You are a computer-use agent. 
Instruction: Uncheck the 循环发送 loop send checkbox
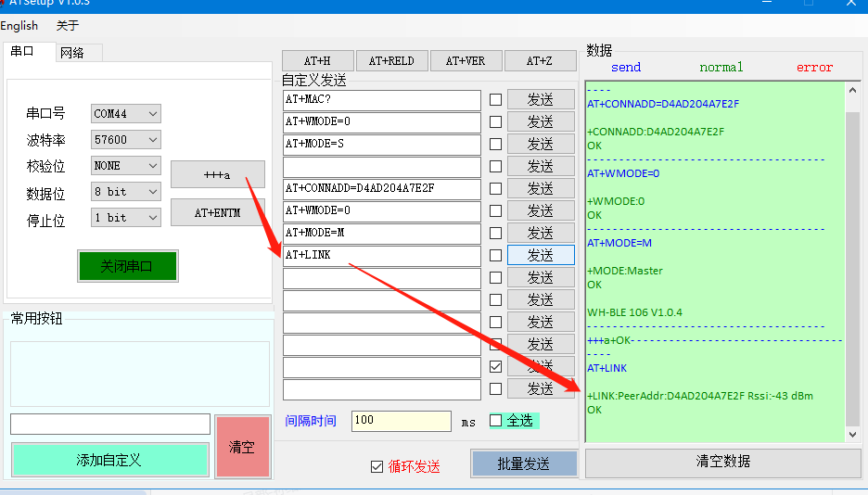(x=377, y=466)
